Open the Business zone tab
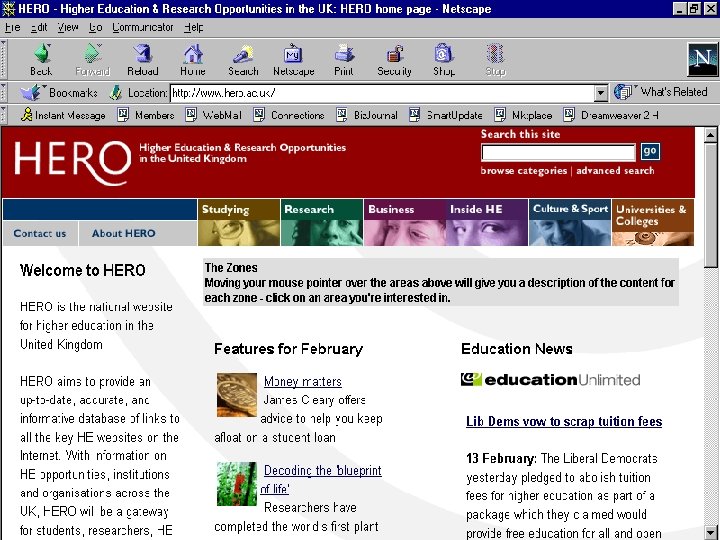The width and height of the screenshot is (720, 540). (x=405, y=222)
